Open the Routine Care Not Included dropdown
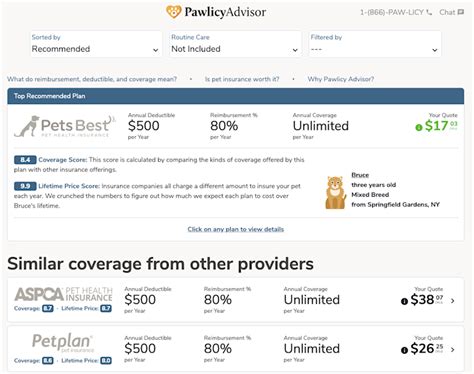This screenshot has height=374, width=474. [235, 44]
